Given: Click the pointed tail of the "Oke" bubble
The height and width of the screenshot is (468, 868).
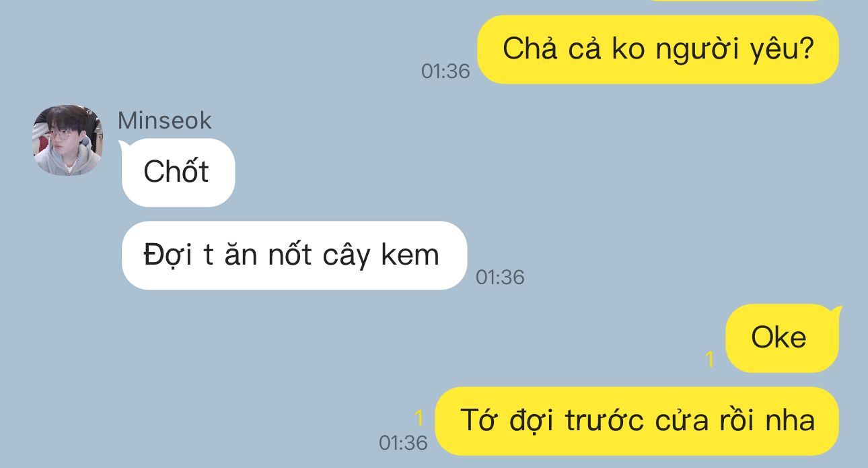Looking at the screenshot, I should (x=836, y=310).
